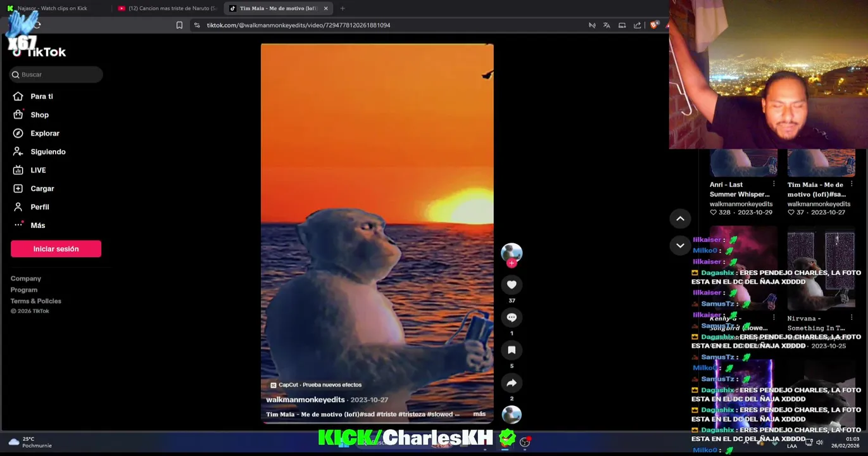This screenshot has height=456, width=868.
Task: Open the Tim Maia Me de motivo title text
Action: (x=816, y=189)
